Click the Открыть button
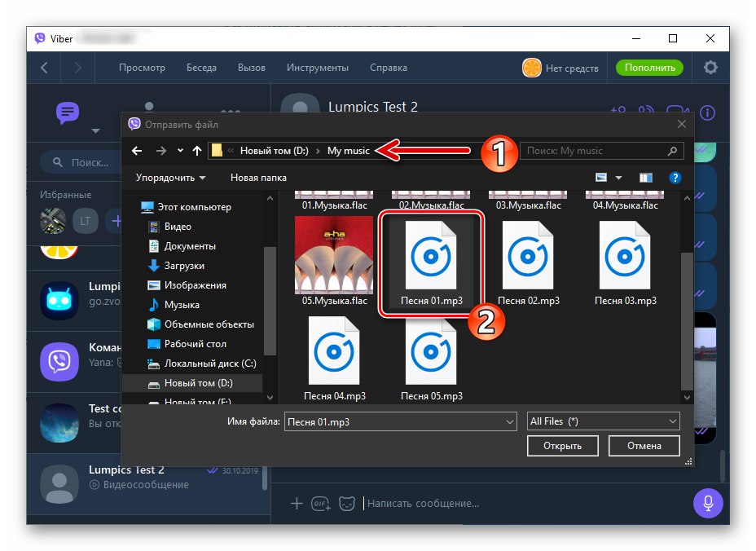This screenshot has width=756, height=551. coord(563,446)
